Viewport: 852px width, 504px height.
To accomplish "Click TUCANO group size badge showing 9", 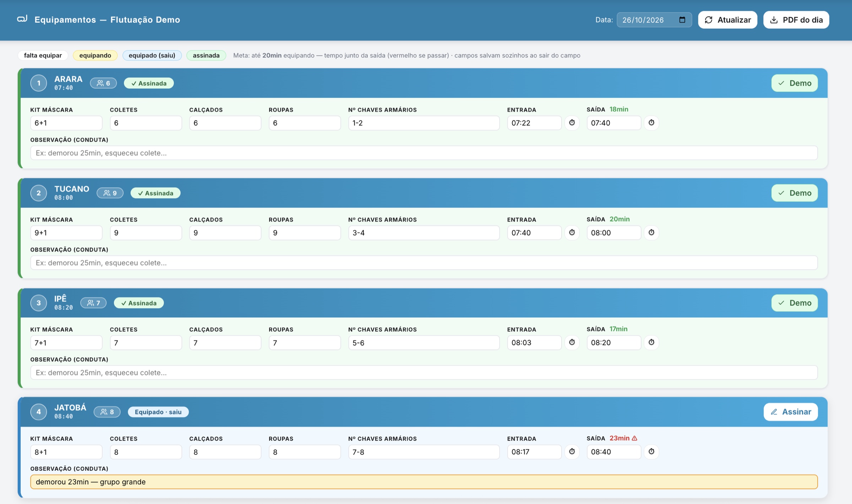I will (110, 193).
